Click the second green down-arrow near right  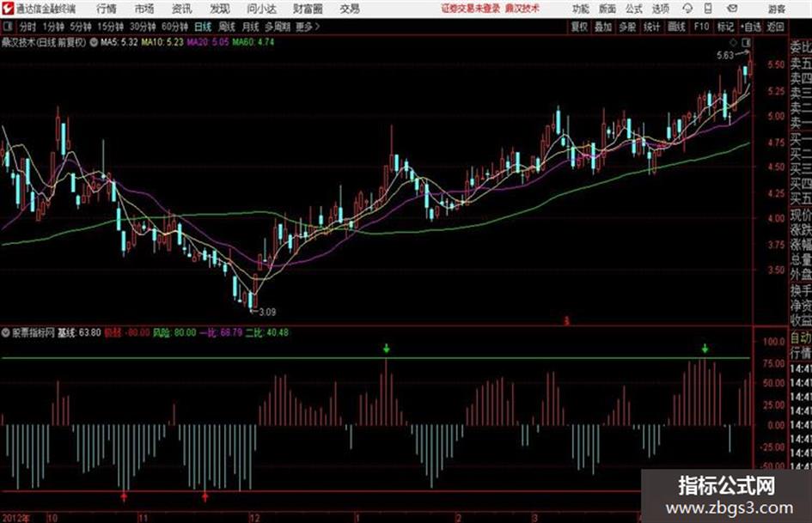pyautogui.click(x=705, y=348)
